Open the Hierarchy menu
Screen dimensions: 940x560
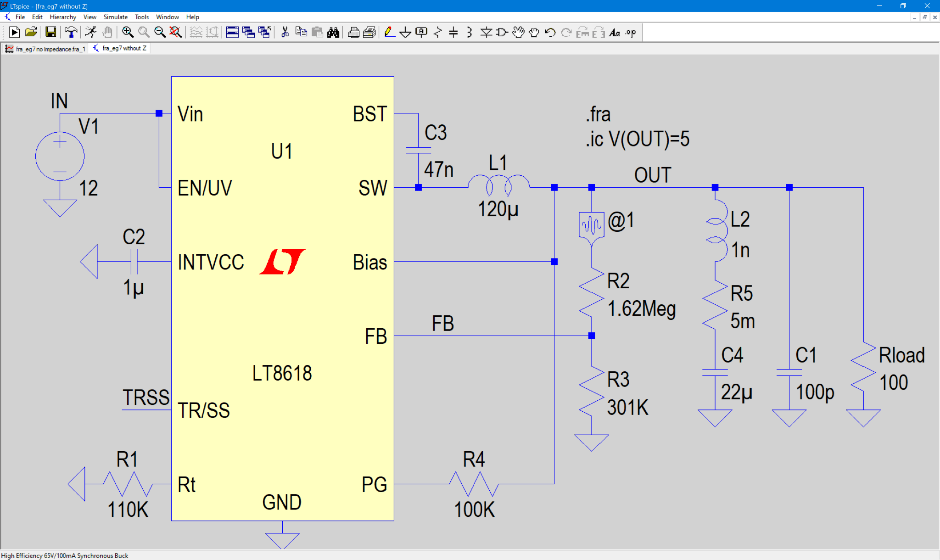[63, 17]
